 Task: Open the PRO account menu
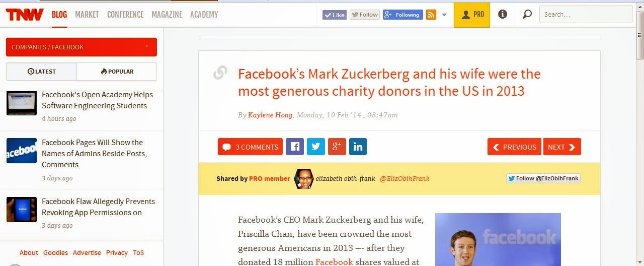(x=472, y=15)
